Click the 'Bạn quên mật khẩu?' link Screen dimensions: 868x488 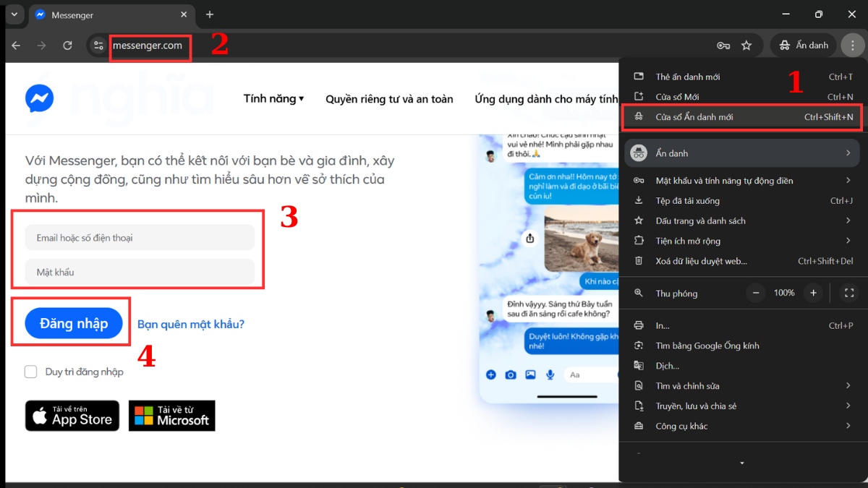(191, 325)
